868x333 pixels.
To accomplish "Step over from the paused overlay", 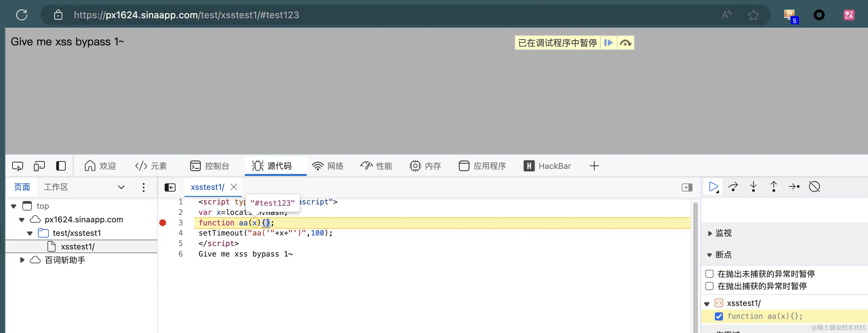I will pyautogui.click(x=625, y=43).
